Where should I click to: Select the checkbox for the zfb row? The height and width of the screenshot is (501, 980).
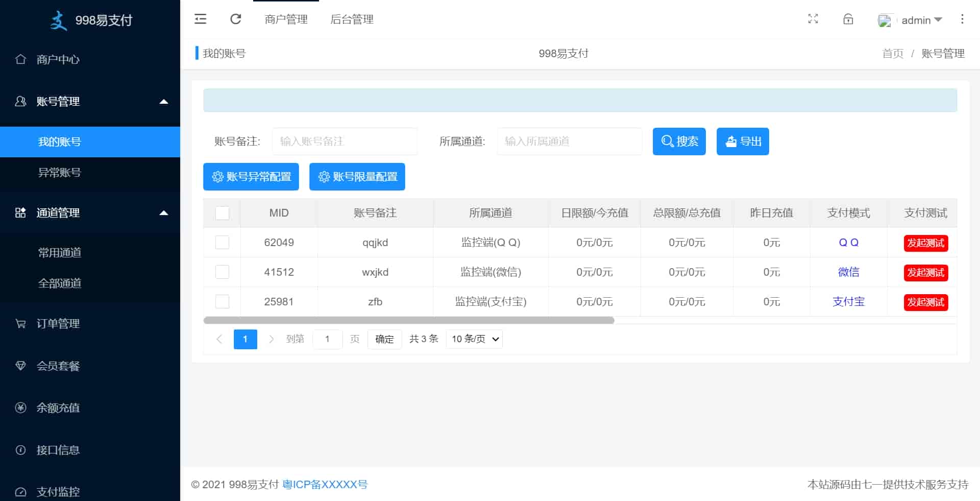(222, 302)
